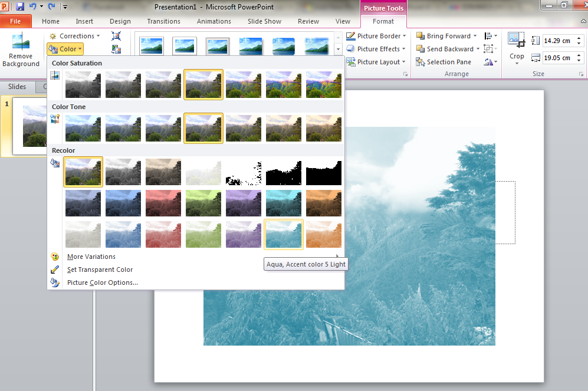Open the Align objects dropdown

point(491,36)
